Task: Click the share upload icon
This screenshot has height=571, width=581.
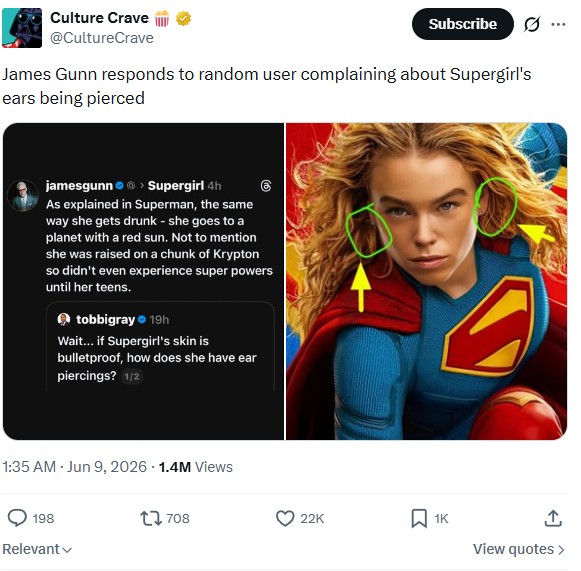Action: pos(553,518)
